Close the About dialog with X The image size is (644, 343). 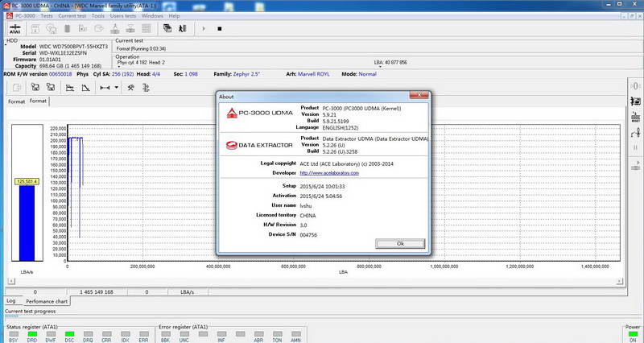tap(419, 95)
